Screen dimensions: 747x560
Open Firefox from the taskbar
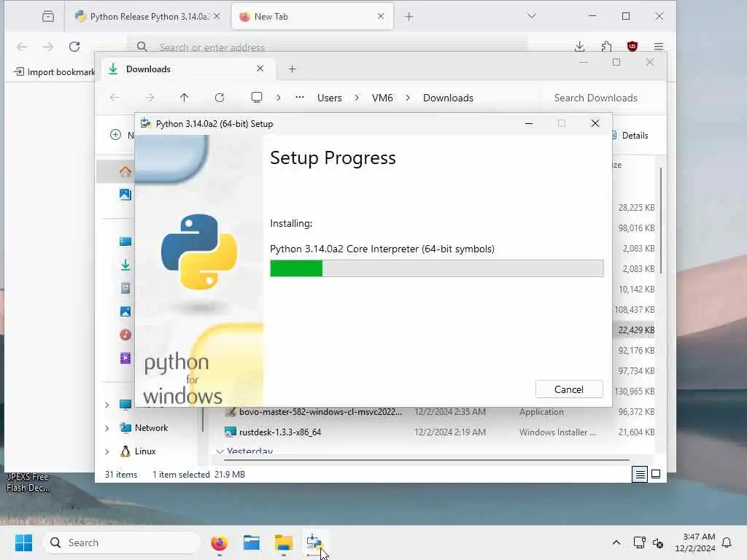(219, 542)
